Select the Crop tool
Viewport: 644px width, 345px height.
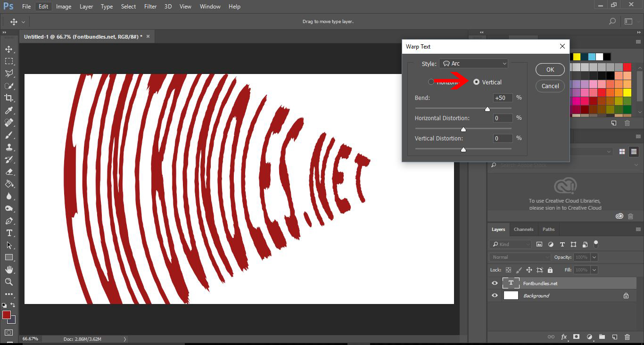pos(8,98)
